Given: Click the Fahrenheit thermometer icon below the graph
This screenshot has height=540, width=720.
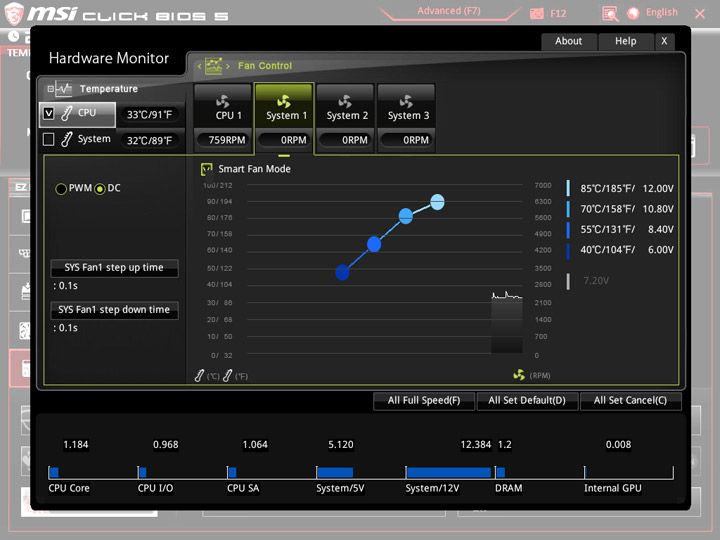Looking at the screenshot, I should pyautogui.click(x=227, y=376).
